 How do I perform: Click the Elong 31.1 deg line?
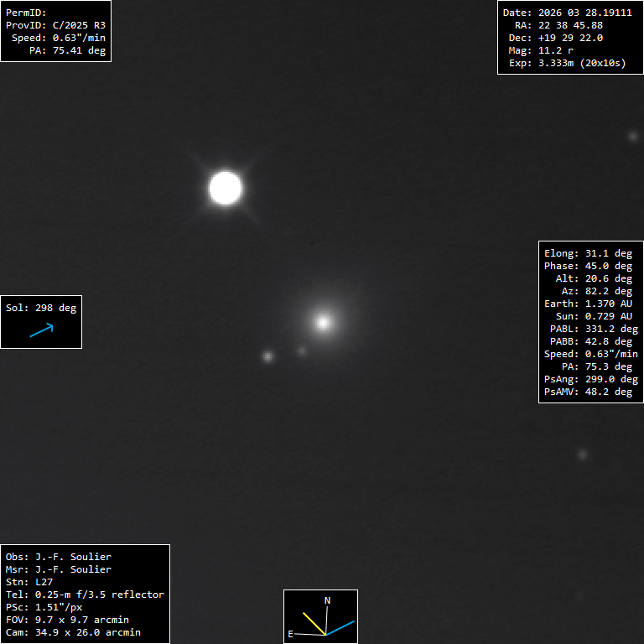tap(588, 253)
